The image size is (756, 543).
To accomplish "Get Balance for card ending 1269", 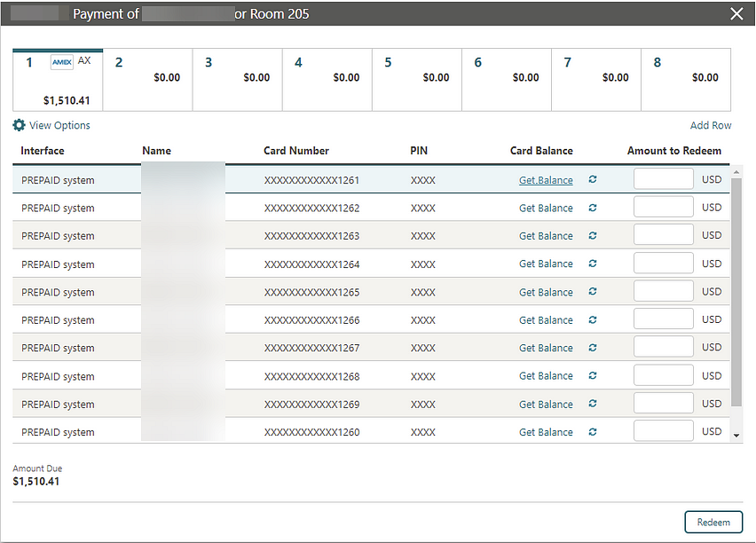I will click(x=546, y=404).
